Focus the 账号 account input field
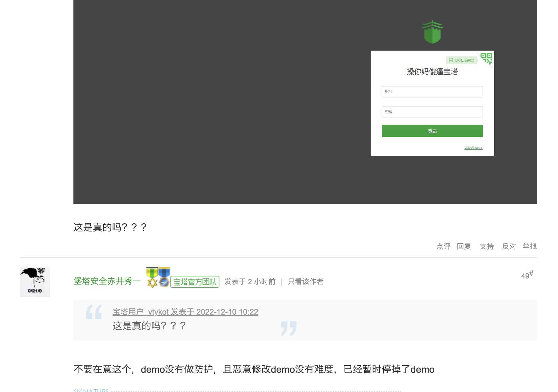Image resolution: width=558 pixels, height=392 pixels. [432, 92]
